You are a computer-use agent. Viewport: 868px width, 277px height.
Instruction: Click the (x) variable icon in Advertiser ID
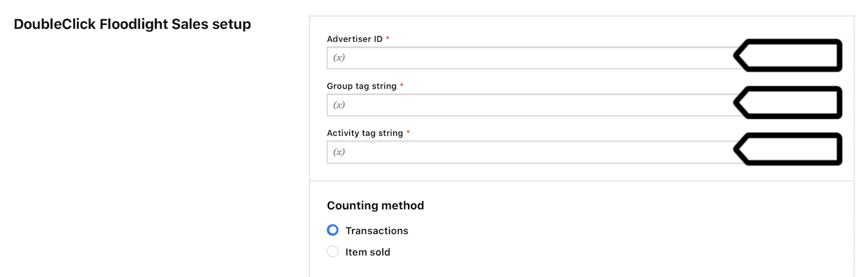[x=339, y=58]
